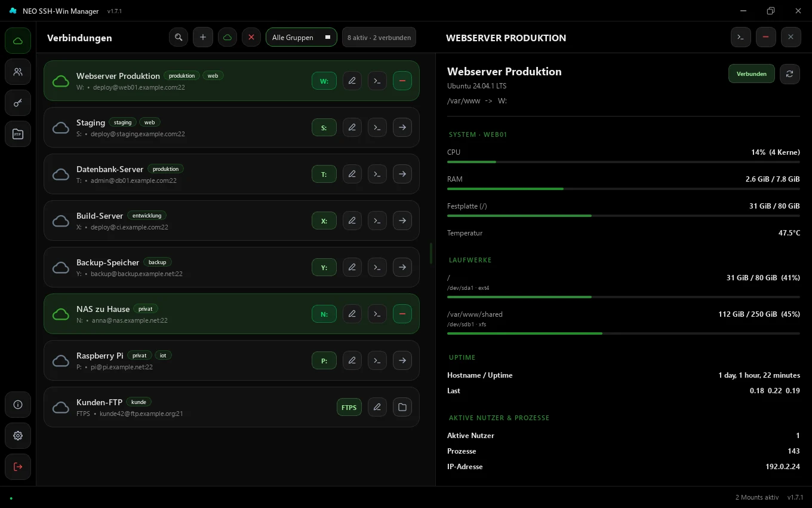Connect Build-Server using its arrow button
The height and width of the screenshot is (508, 812).
(402, 221)
